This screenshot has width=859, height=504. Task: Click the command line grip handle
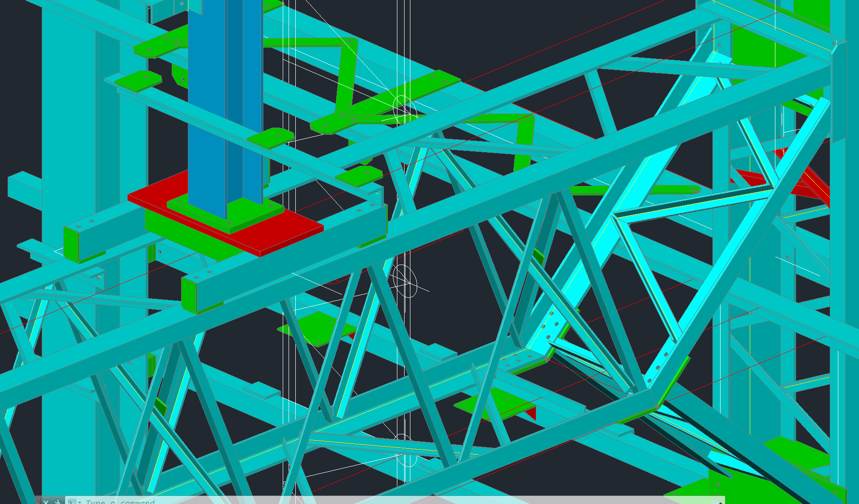[x=39, y=501]
